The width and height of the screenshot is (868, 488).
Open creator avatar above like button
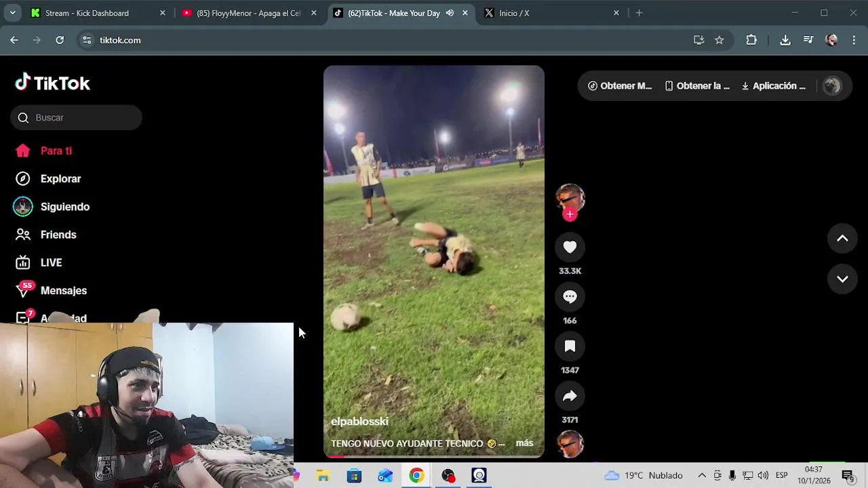point(570,197)
